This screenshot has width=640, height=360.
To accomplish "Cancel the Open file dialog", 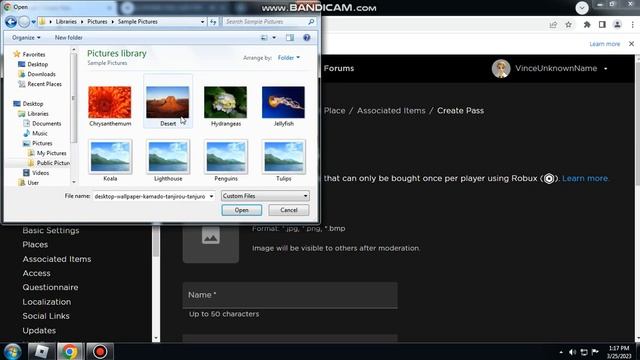I will tap(289, 210).
